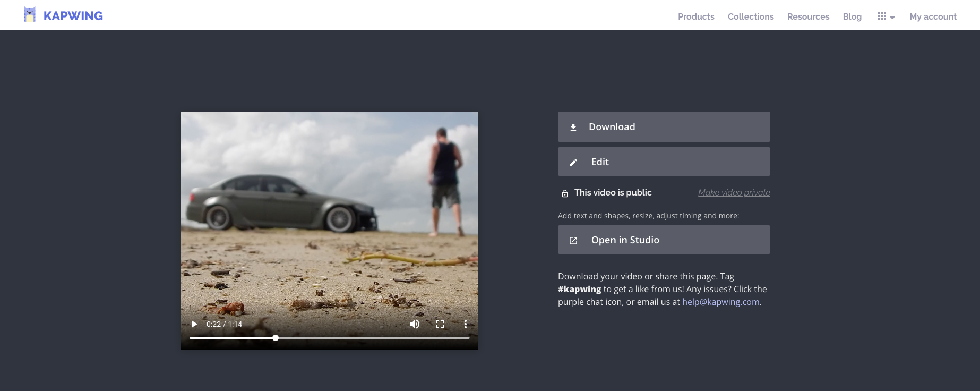This screenshot has width=980, height=391.
Task: Open the Resources nav item
Action: point(808,16)
